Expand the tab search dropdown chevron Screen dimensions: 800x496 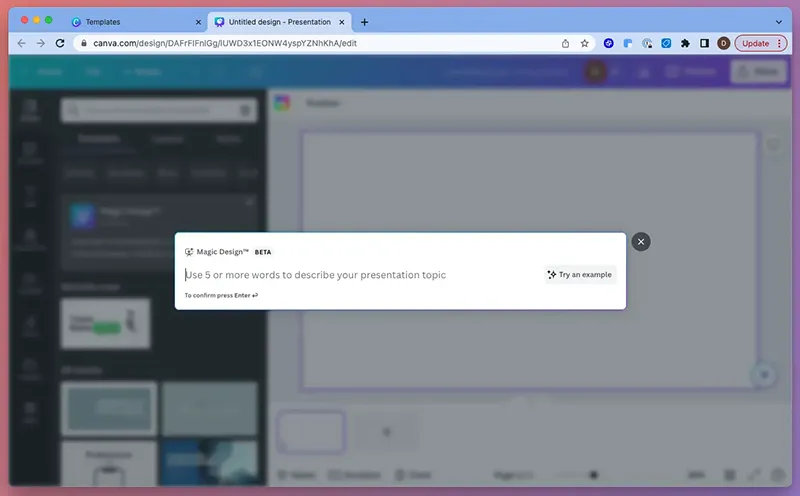pos(779,21)
